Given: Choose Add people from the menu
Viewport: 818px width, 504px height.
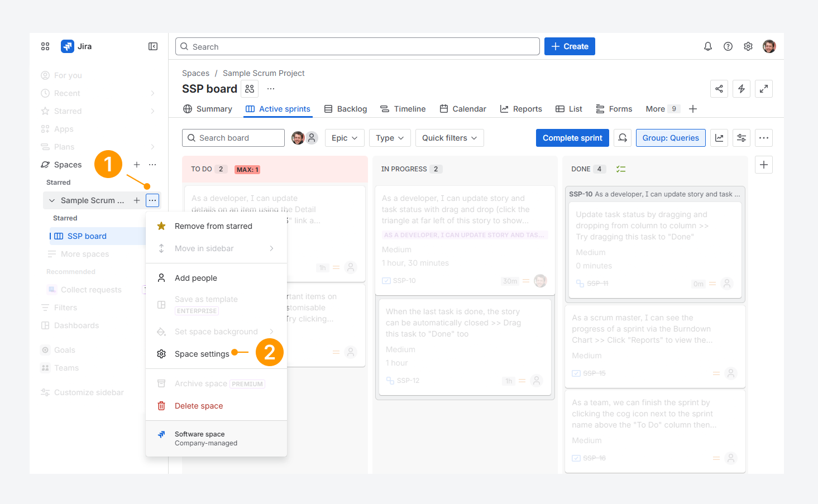Looking at the screenshot, I should click(217, 278).
